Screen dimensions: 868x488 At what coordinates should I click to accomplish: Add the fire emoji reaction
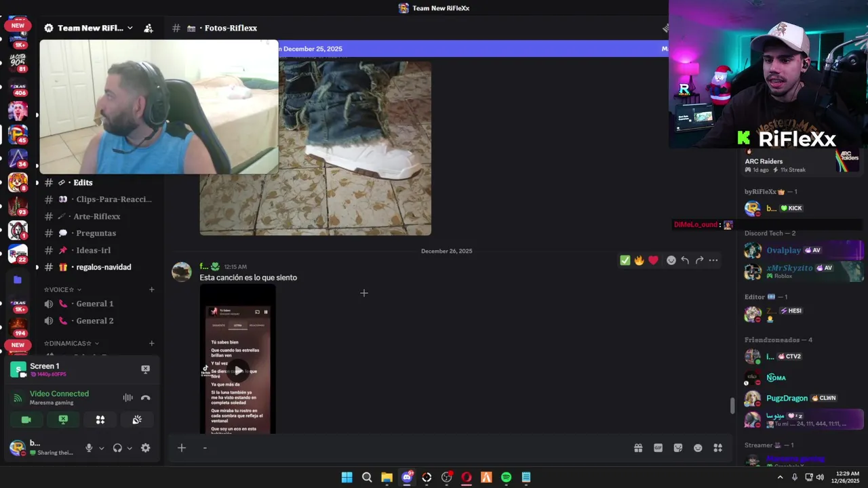coord(639,260)
